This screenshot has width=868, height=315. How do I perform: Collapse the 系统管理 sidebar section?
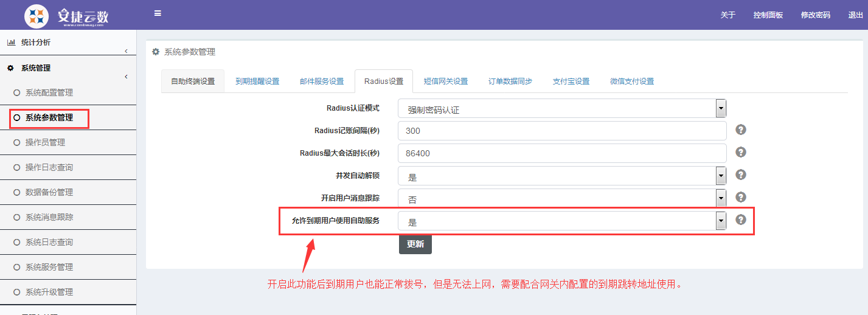(x=126, y=77)
